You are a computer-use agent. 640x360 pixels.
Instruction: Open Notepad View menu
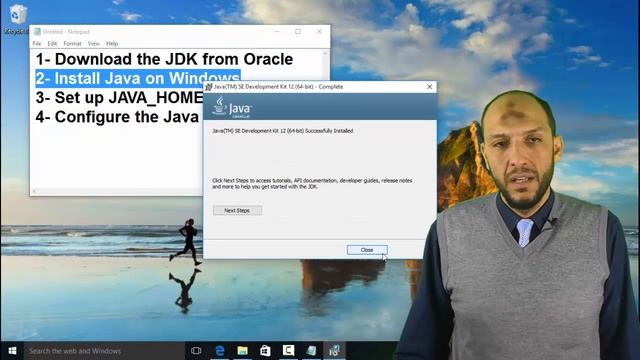click(x=93, y=43)
